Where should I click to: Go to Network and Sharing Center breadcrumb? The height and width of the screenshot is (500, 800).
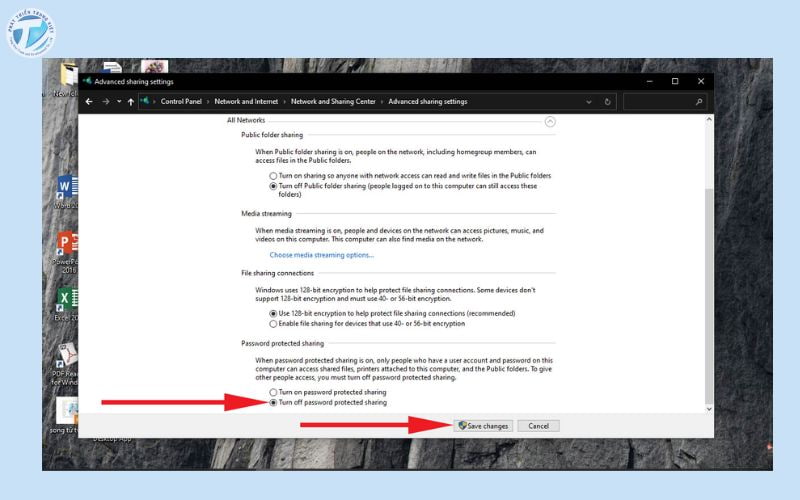click(334, 101)
